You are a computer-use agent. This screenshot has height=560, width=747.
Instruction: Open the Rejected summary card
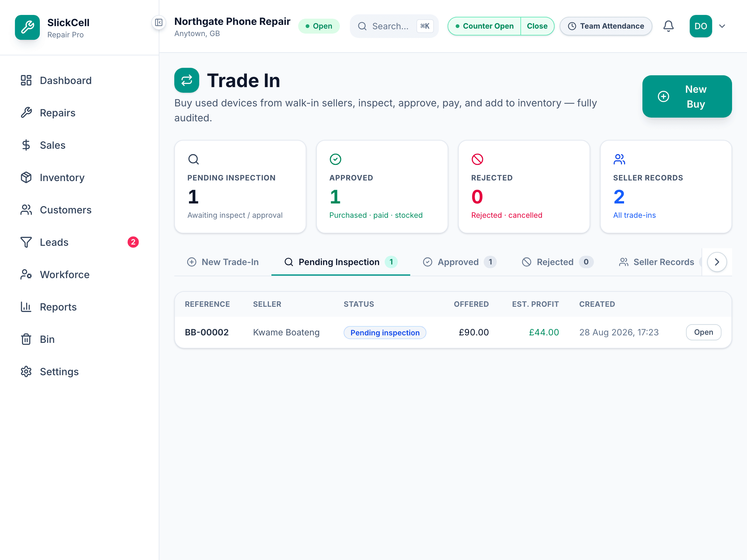click(x=524, y=187)
